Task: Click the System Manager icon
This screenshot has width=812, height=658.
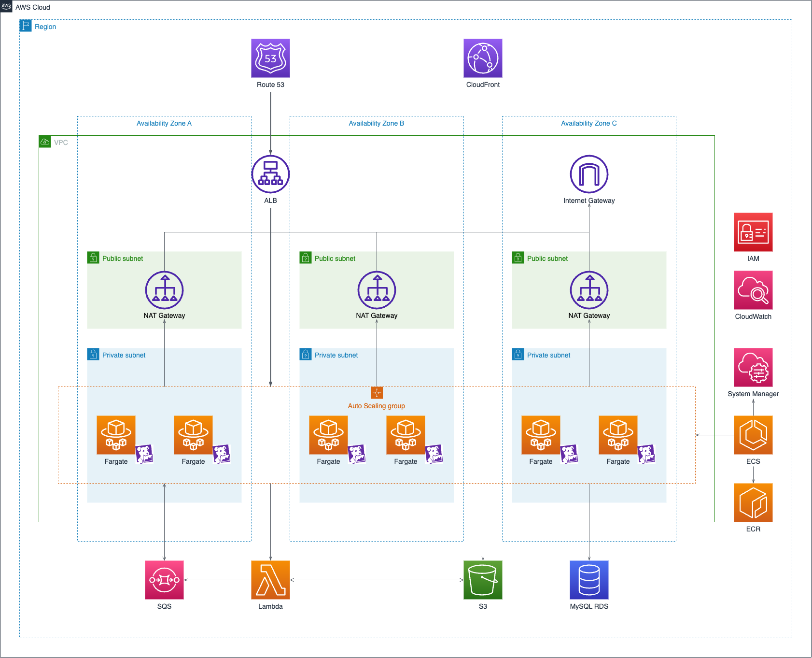Action: [753, 367]
